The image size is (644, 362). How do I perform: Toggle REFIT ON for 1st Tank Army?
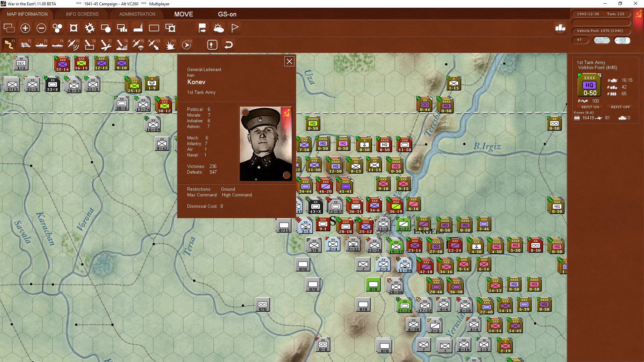coord(590,107)
